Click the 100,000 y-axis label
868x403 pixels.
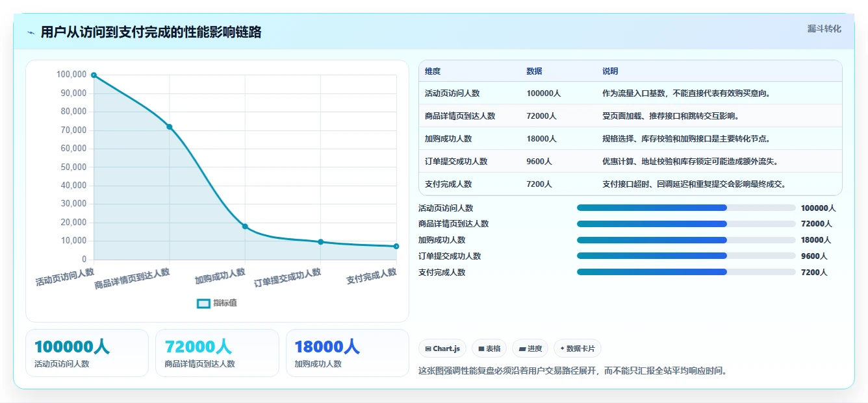[x=71, y=75]
